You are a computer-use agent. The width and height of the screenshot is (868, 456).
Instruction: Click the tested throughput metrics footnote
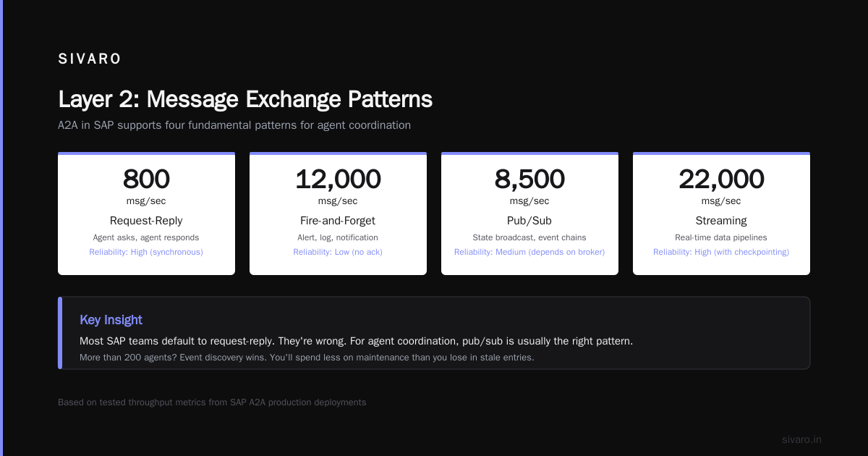(x=212, y=402)
